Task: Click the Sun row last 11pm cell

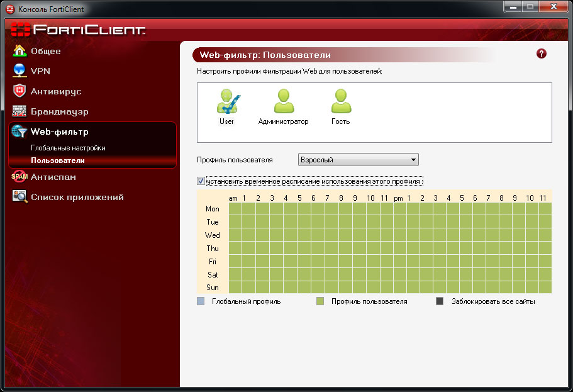Action: pos(545,288)
